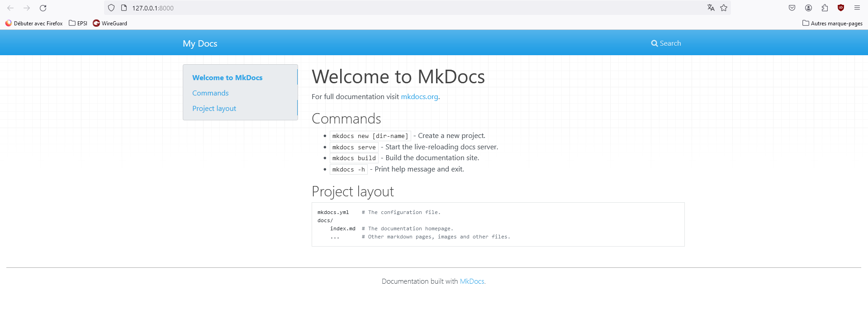Viewport: 868px width, 333px height.
Task: Open the WireGuard bookmark
Action: point(110,23)
